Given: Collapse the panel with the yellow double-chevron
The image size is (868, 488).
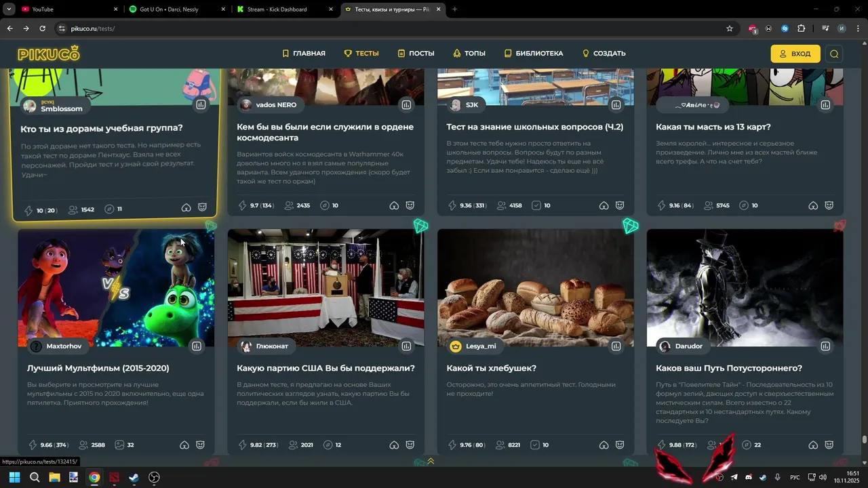Looking at the screenshot, I should (431, 462).
